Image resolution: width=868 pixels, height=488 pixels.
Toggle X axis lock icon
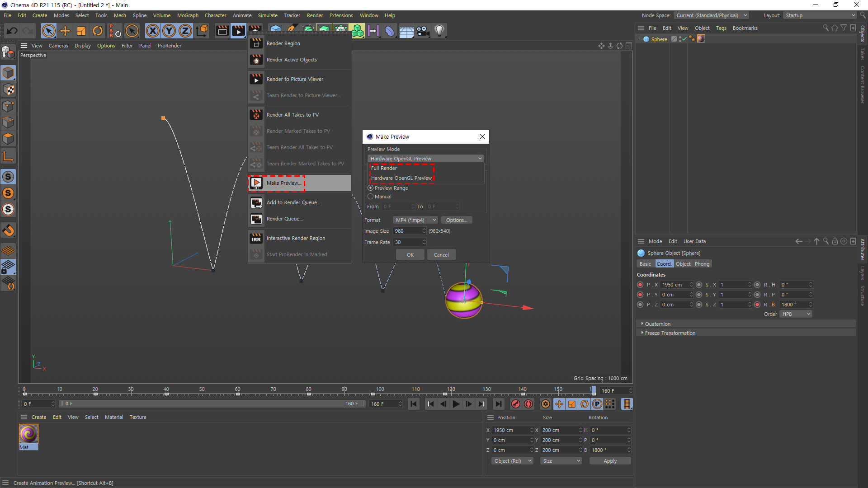[153, 31]
